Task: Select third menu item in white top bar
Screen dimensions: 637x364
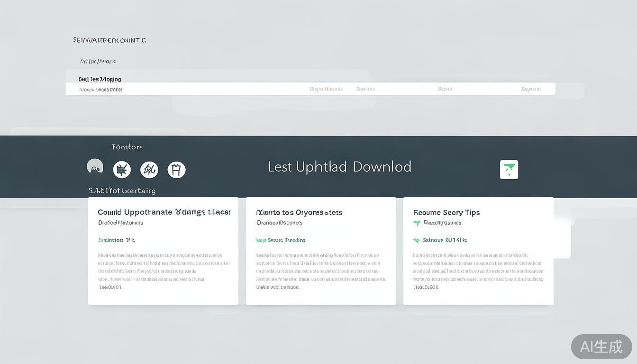Action: pos(445,89)
